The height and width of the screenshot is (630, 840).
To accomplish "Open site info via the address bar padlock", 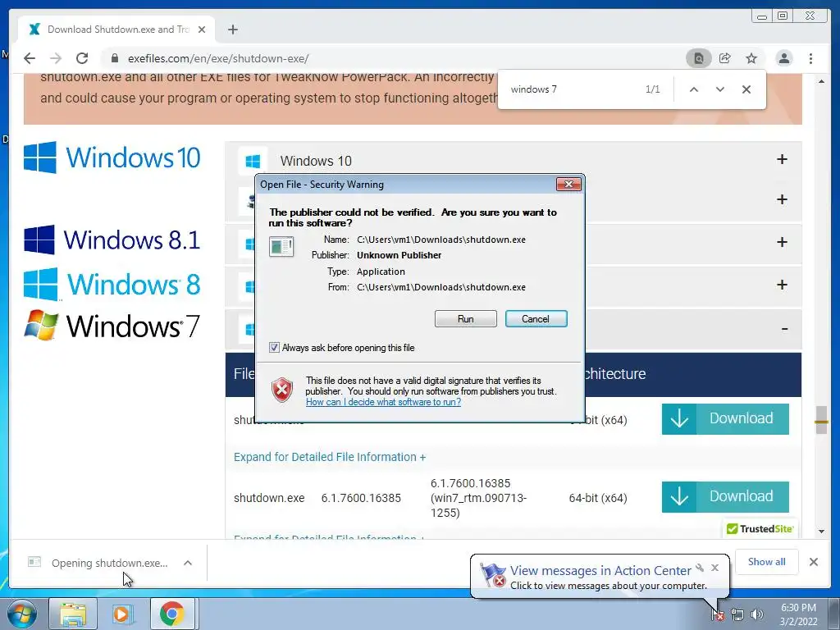I will click(114, 58).
